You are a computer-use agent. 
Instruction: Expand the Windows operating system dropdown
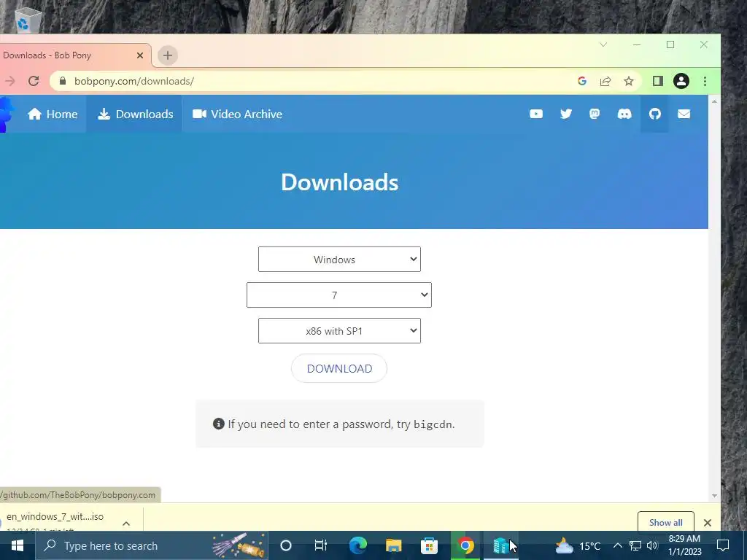pos(339,260)
